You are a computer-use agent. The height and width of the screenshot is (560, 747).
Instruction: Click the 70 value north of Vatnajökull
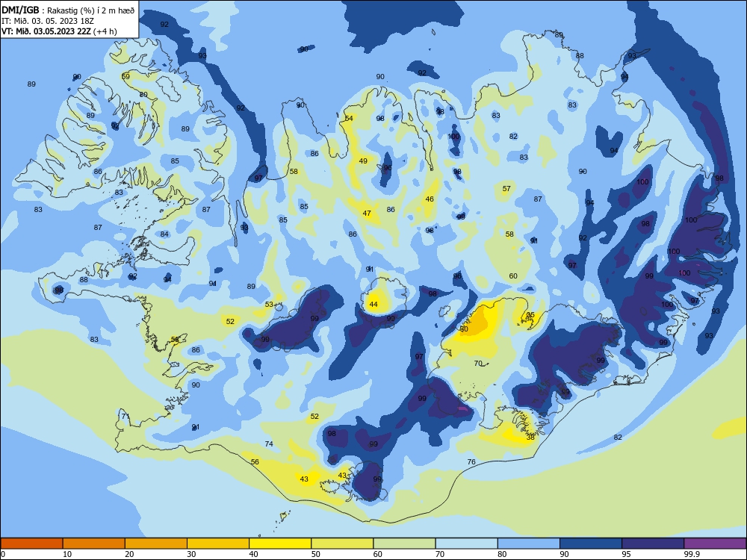tap(478, 364)
